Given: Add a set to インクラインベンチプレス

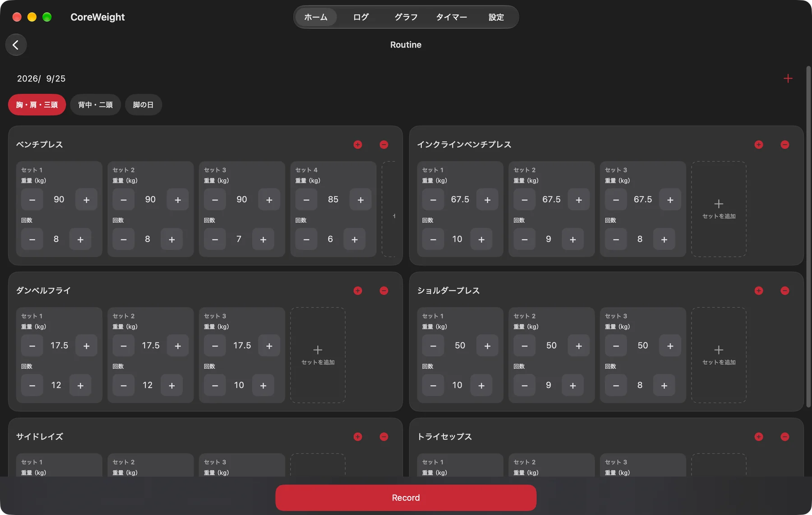Looking at the screenshot, I should click(x=719, y=209).
